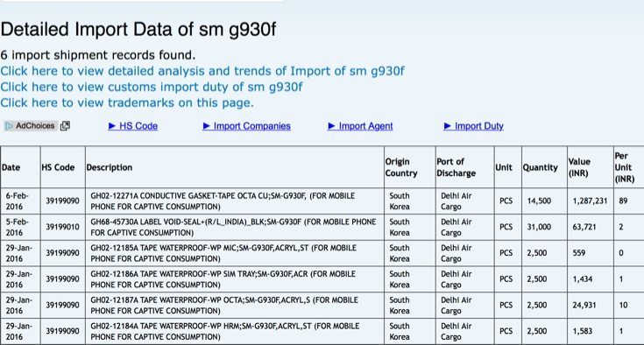View detailed analysis and trends link
Viewport: 644px width, 345px height.
pyautogui.click(x=202, y=71)
